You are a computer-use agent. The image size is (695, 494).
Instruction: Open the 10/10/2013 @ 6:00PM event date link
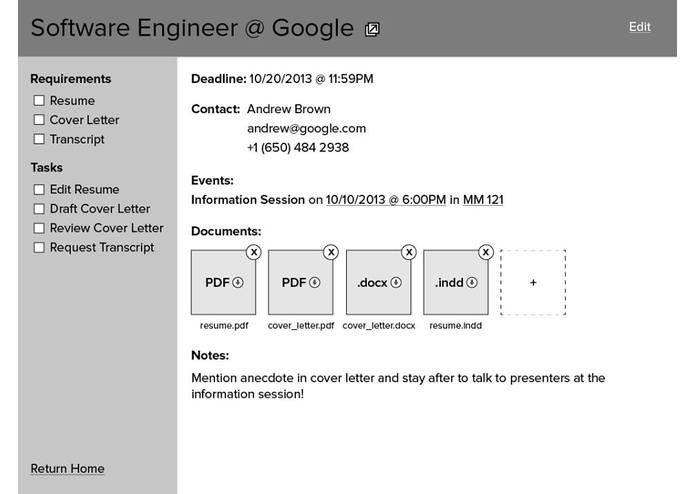[386, 200]
